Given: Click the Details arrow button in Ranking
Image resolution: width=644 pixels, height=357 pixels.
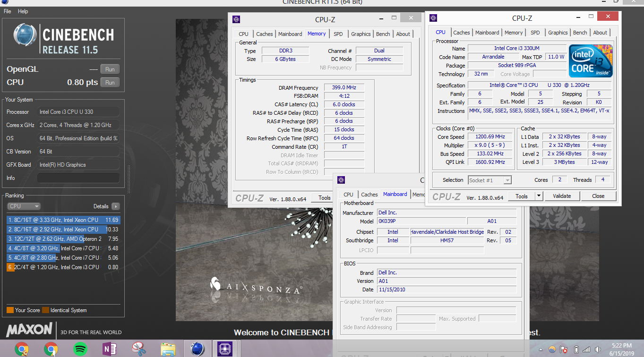Looking at the screenshot, I should (x=115, y=206).
